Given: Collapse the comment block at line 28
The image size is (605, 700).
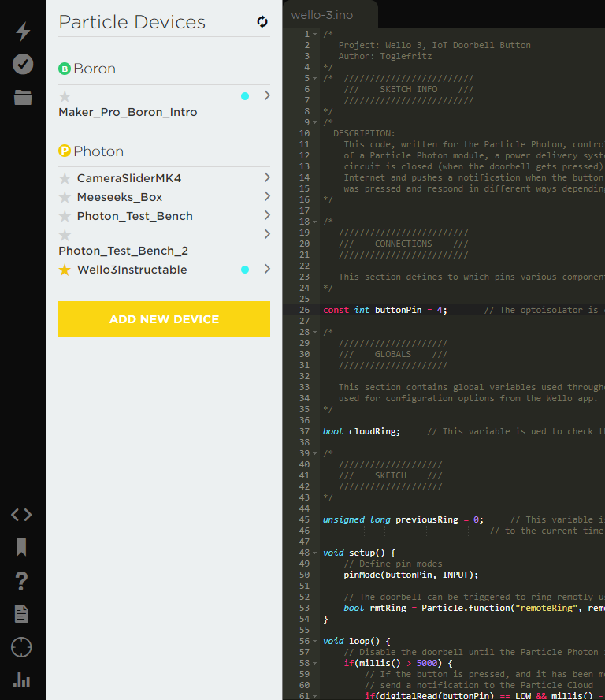Looking at the screenshot, I should pyautogui.click(x=315, y=332).
